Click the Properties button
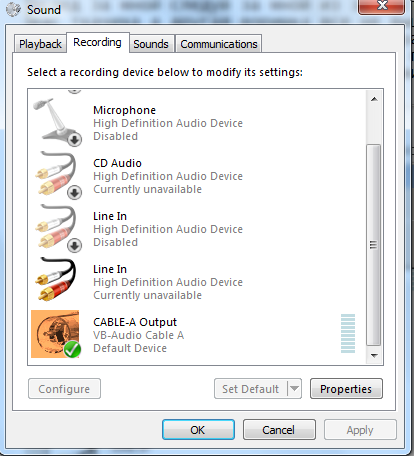The height and width of the screenshot is (456, 414). 346,389
